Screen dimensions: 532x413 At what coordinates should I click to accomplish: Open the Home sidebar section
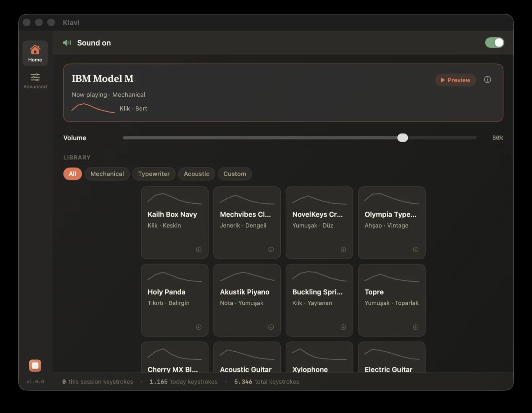(35, 53)
